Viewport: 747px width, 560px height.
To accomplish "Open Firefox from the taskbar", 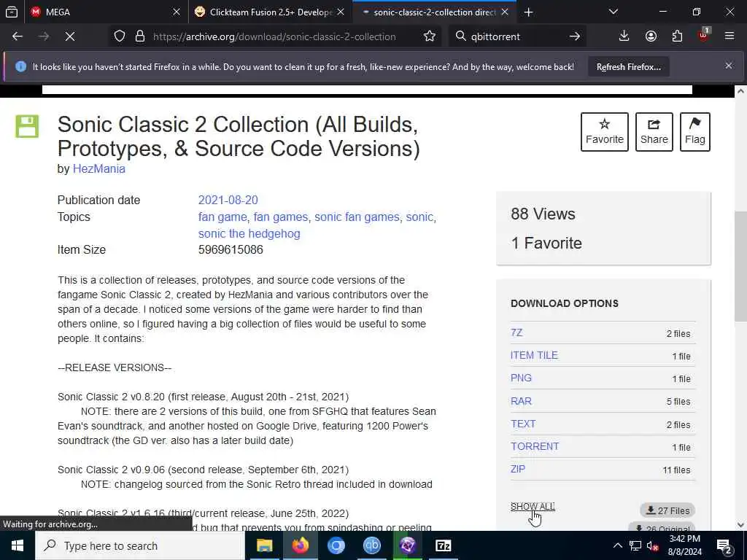I will tap(300, 545).
